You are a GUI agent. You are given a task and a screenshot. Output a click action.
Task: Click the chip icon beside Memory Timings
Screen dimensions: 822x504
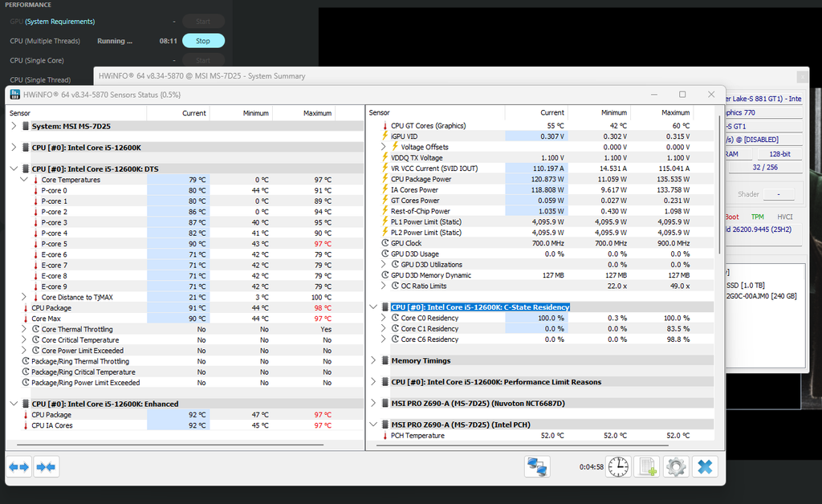pyautogui.click(x=385, y=360)
